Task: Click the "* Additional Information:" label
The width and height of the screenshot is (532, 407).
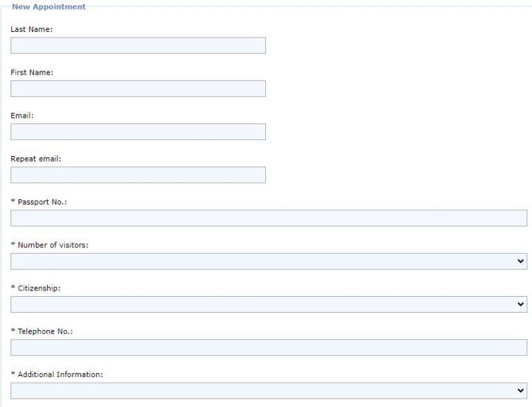Action: [x=57, y=374]
